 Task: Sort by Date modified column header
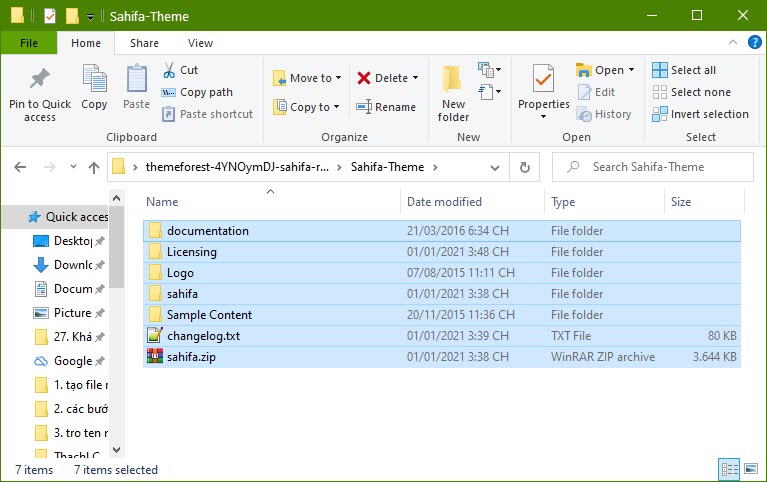[x=472, y=202]
